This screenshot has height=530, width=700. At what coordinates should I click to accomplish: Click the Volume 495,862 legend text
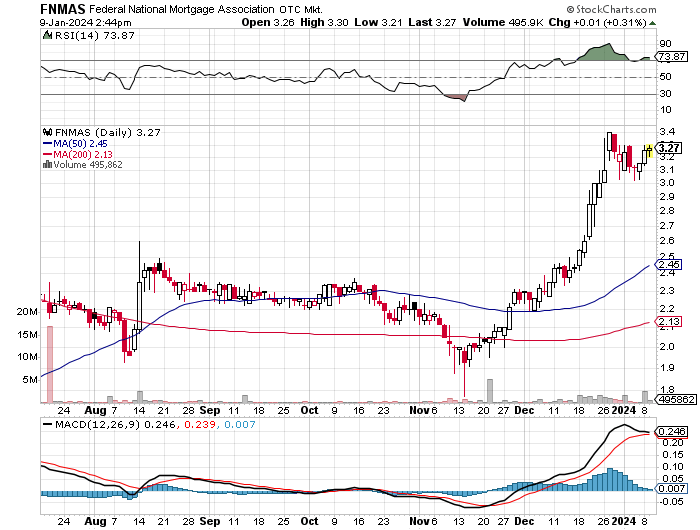(88, 165)
